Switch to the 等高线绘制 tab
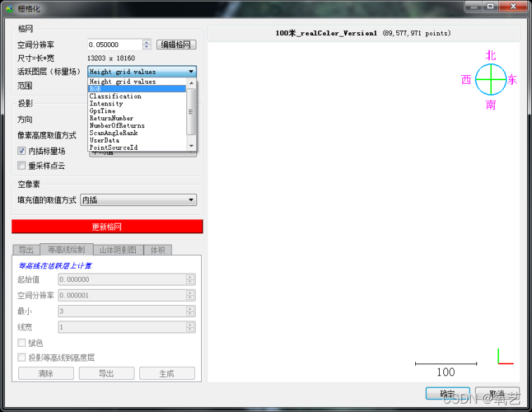The width and height of the screenshot is (532, 412). coord(66,250)
